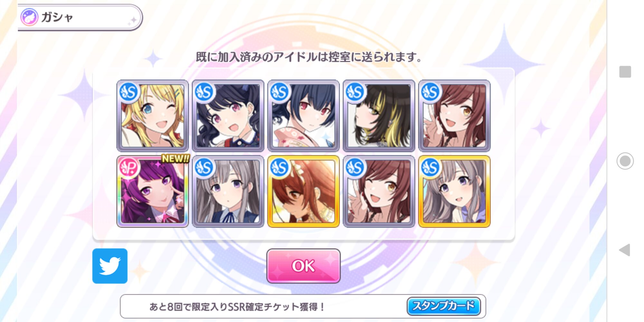644x322 pixels.
Task: Open the black-and-yellow haired idol card
Action: click(x=379, y=116)
